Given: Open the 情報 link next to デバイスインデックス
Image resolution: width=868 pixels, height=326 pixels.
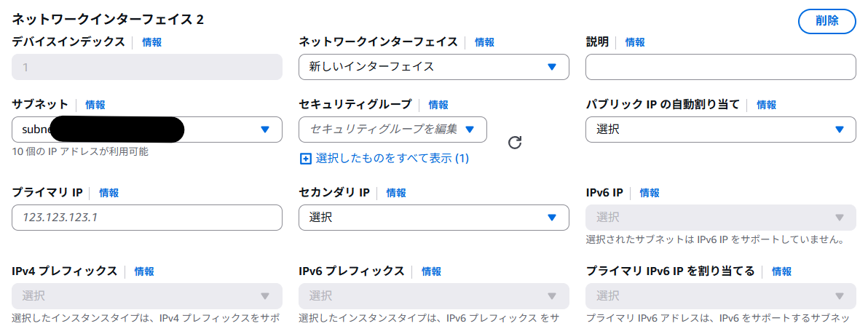Looking at the screenshot, I should coord(151,42).
